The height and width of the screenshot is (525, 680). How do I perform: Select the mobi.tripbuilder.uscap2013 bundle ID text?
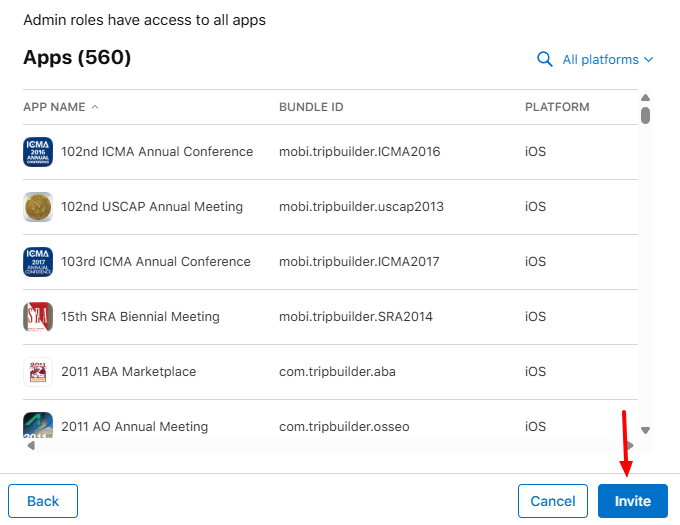click(x=361, y=207)
